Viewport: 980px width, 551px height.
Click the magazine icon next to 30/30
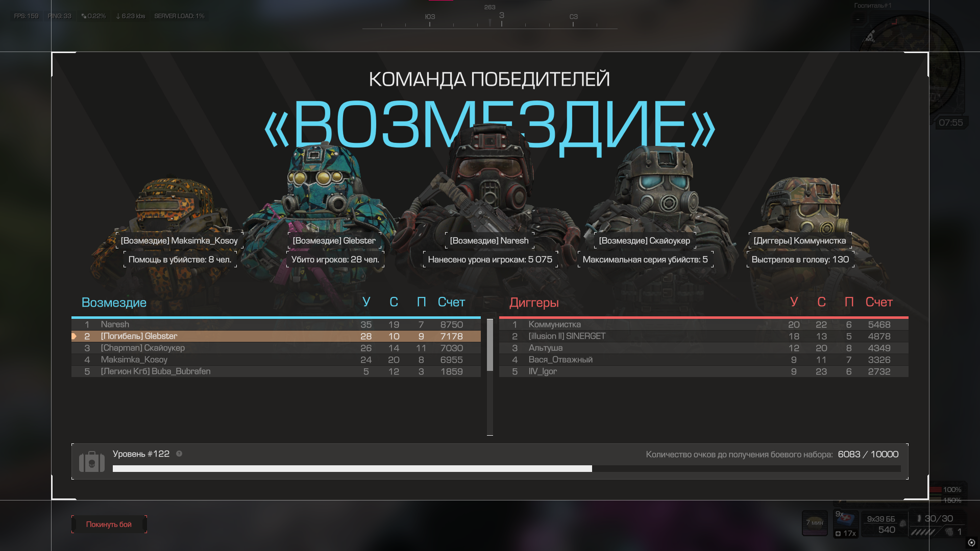pos(919,518)
